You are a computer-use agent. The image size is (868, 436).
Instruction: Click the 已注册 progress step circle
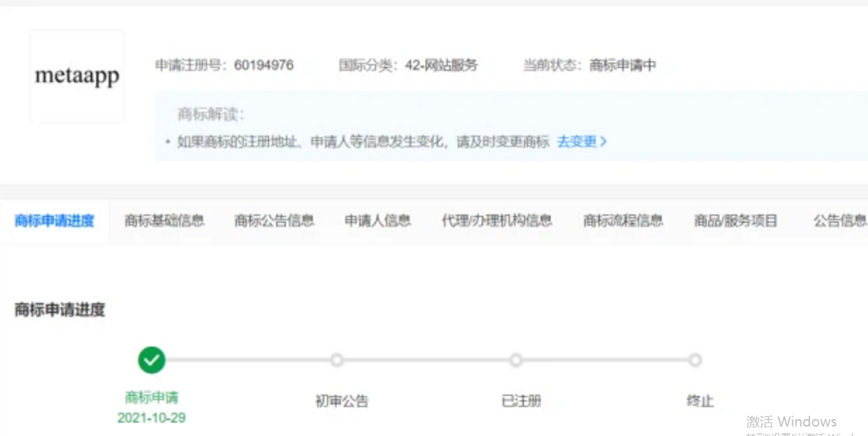516,360
